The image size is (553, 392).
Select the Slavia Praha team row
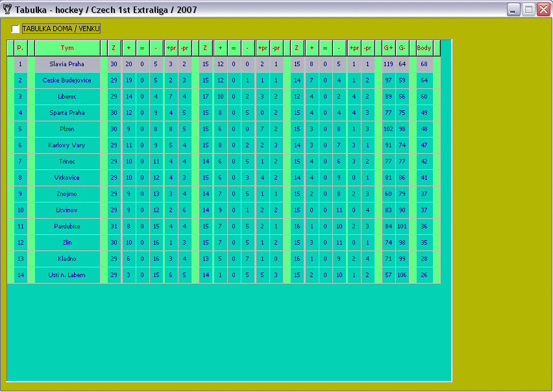(223, 64)
